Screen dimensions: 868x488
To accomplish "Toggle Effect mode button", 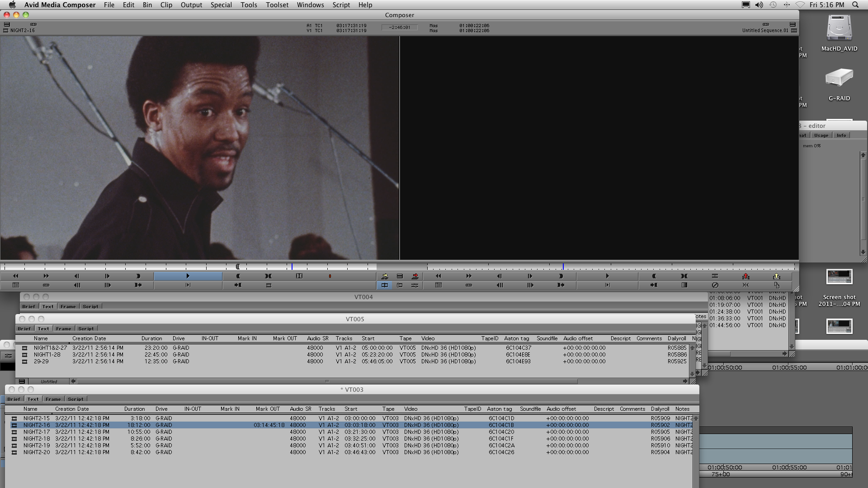I will [415, 285].
